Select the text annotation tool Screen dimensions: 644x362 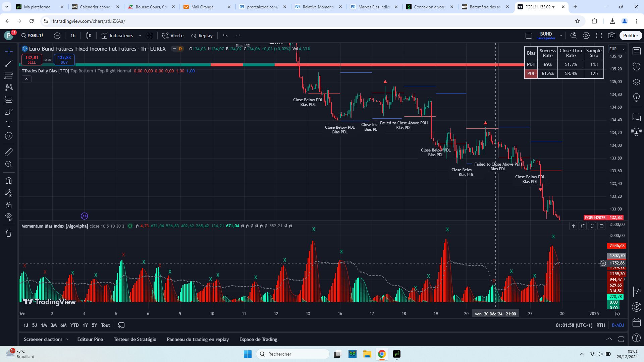pyautogui.click(x=9, y=124)
